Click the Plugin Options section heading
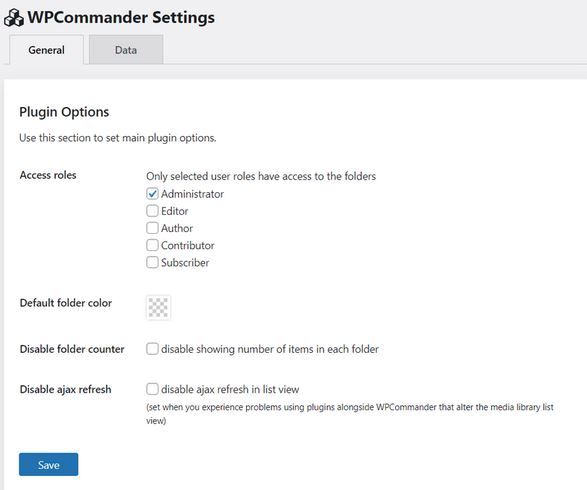 64,112
